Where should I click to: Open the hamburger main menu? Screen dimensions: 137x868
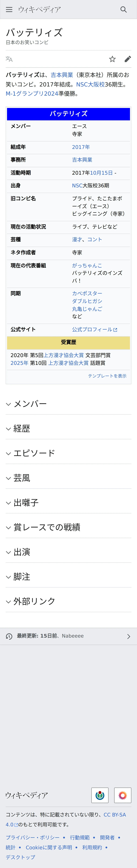coord(9,9)
